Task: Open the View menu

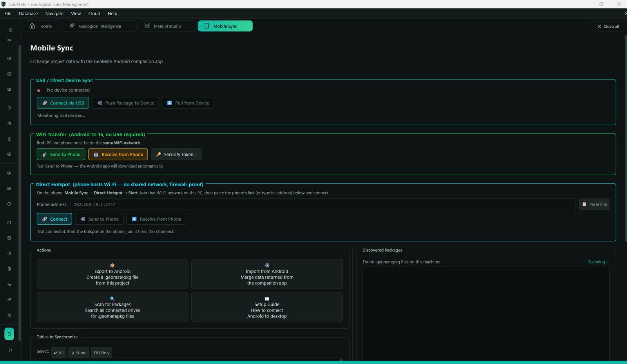Action: 76,14
